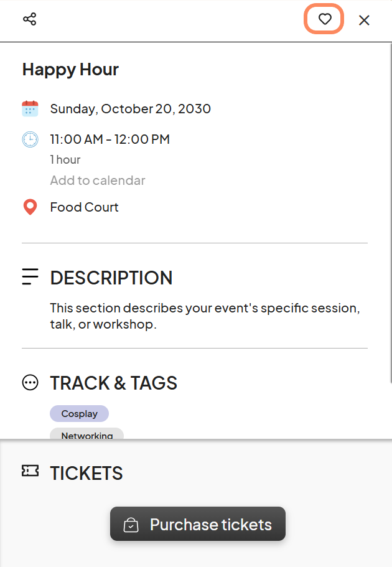The width and height of the screenshot is (392, 567).
Task: Click the Tickets section icon
Action: (30, 471)
